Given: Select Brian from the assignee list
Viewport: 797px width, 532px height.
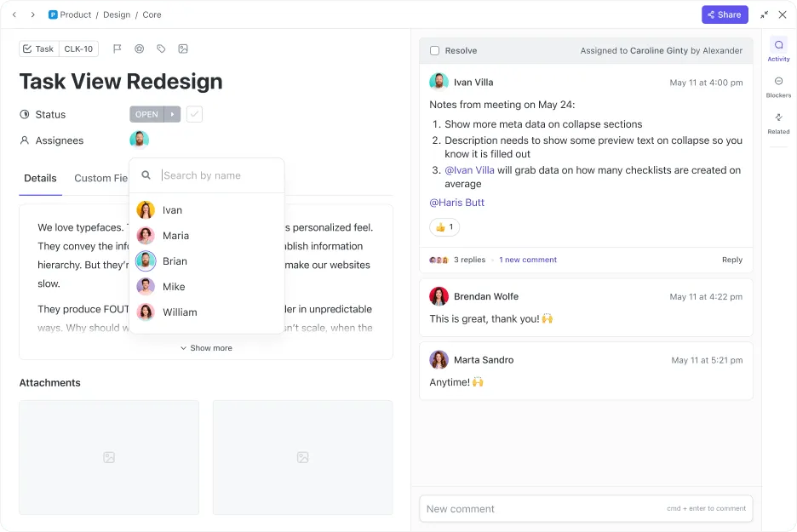Looking at the screenshot, I should (x=206, y=260).
